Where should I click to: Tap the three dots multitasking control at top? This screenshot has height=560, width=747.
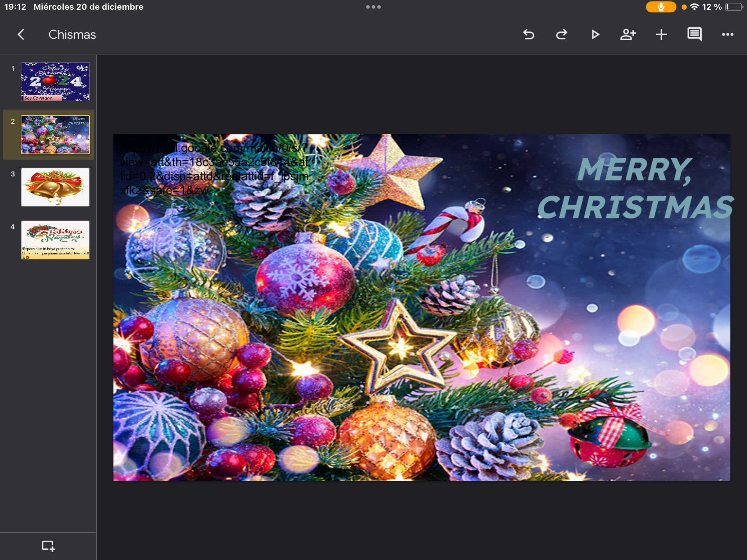point(373,7)
